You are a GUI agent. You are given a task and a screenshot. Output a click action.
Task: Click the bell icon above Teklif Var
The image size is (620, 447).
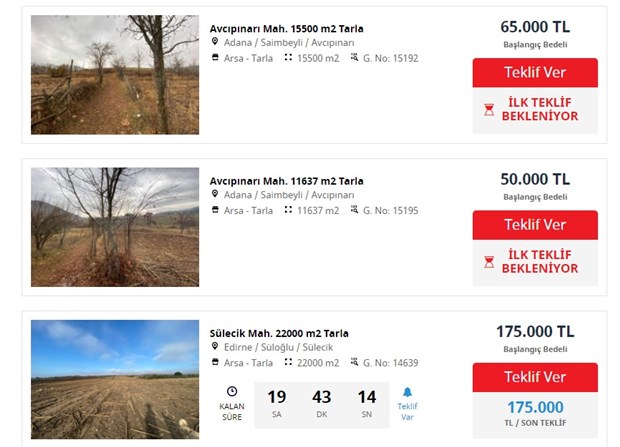[407, 393]
